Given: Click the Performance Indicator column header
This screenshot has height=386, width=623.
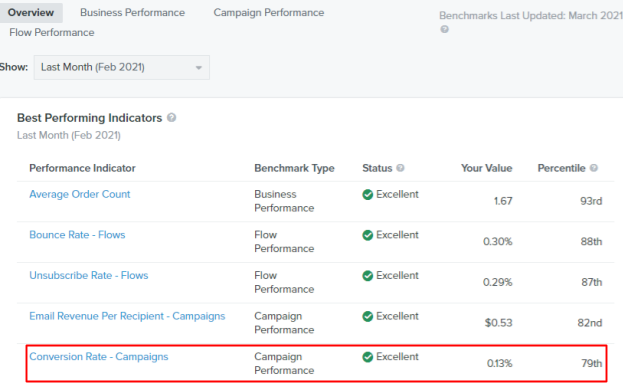Looking at the screenshot, I should coord(82,168).
